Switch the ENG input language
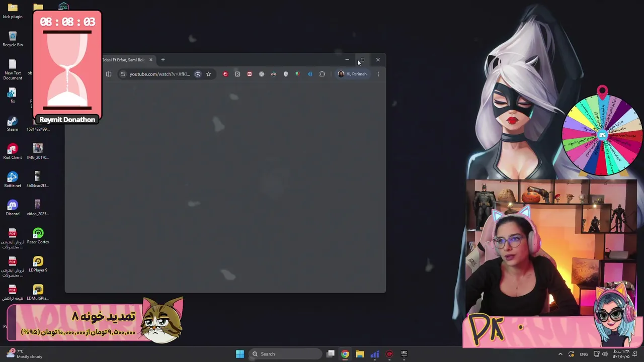 [584, 354]
